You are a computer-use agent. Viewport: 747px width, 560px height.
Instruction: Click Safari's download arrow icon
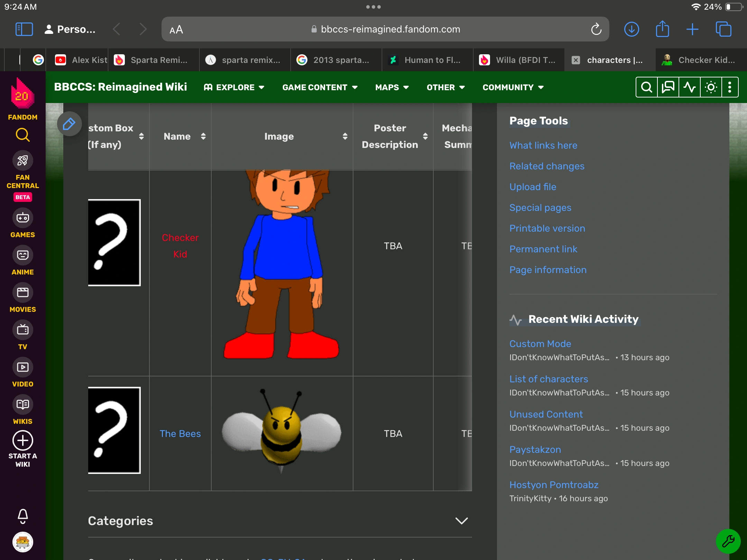[x=631, y=29]
